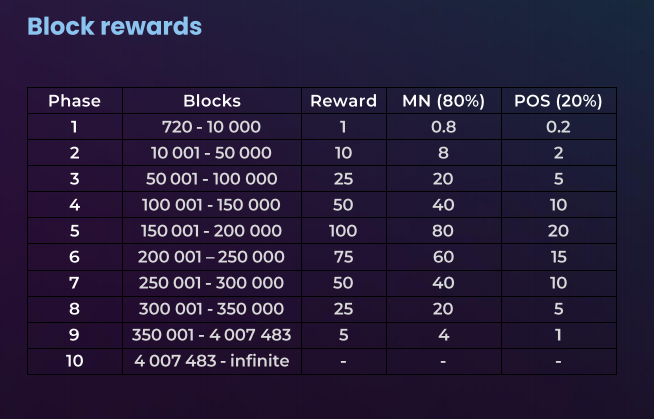This screenshot has height=419, width=654.
Task: Select the cell 10 001 - 50 000
Action: pyautogui.click(x=212, y=153)
